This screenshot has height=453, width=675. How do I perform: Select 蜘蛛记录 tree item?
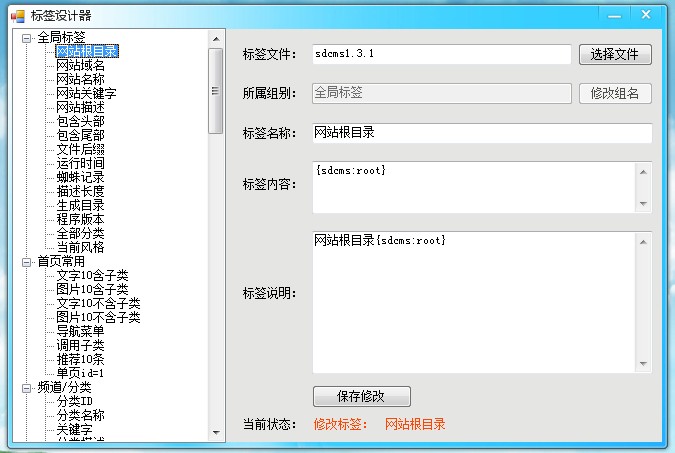[x=80, y=178]
